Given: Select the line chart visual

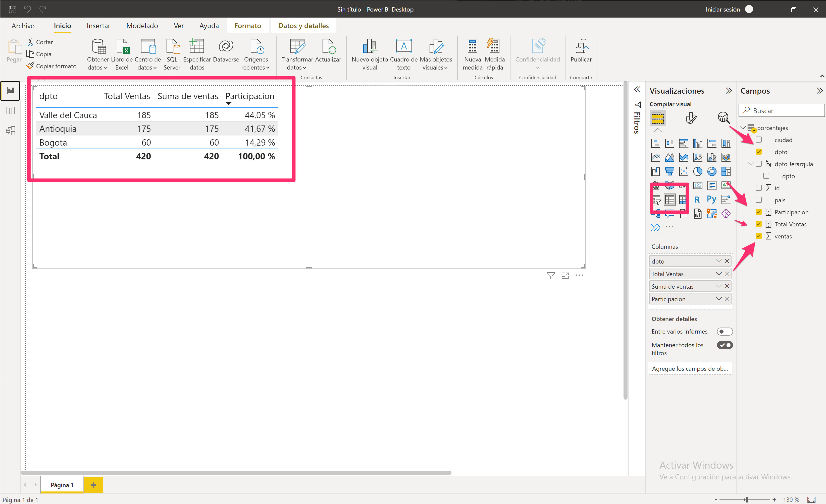Looking at the screenshot, I should point(655,157).
